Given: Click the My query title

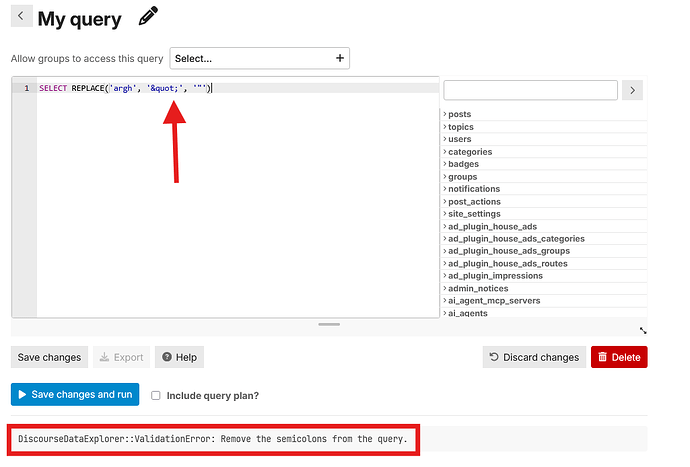Looking at the screenshot, I should coord(80,19).
